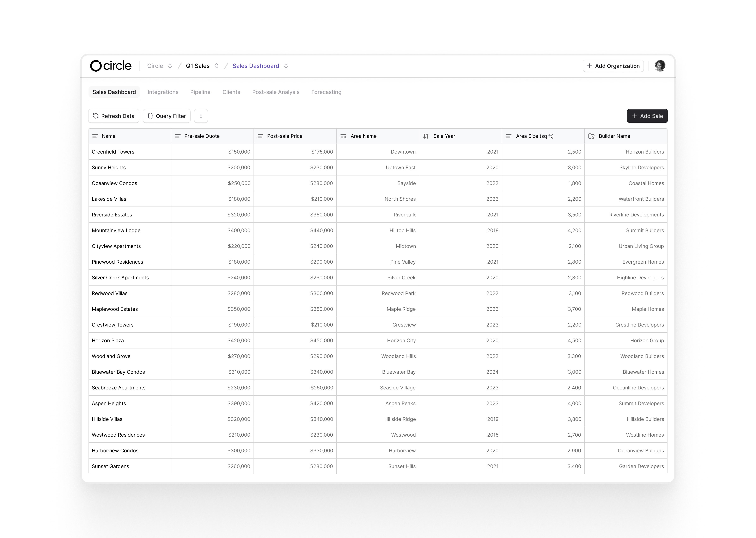
Task: Click the Riverline Developments builder cell
Action: 626,215
